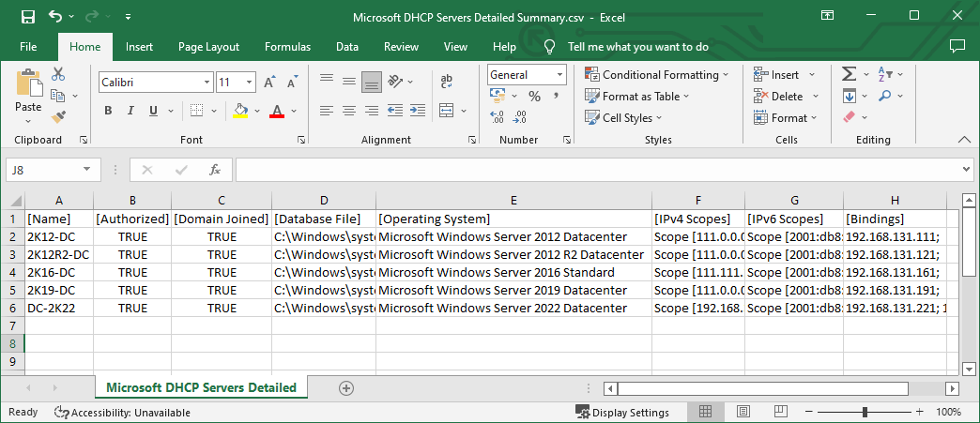Select cell containing 2K12R2-DC

pyautogui.click(x=59, y=255)
